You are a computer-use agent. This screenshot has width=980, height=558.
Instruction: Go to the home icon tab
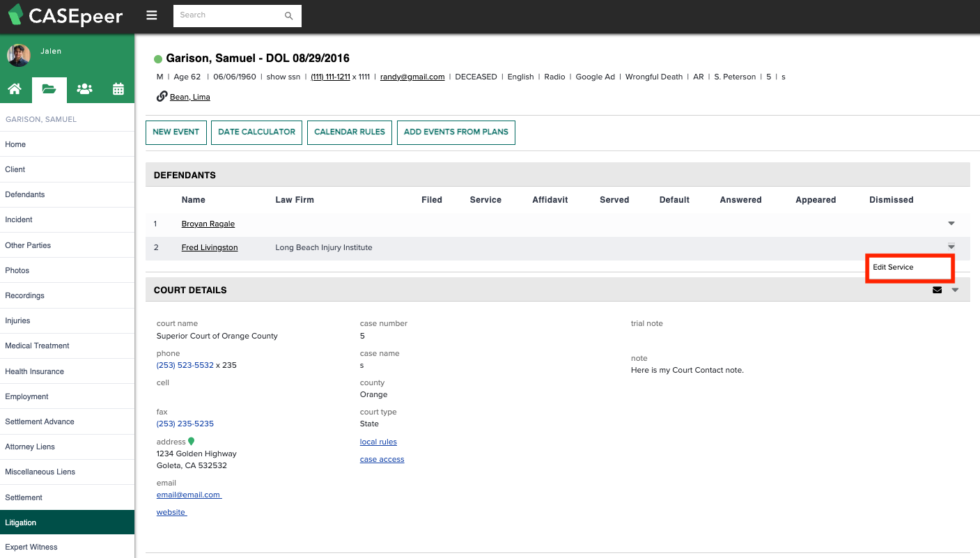[x=15, y=89]
